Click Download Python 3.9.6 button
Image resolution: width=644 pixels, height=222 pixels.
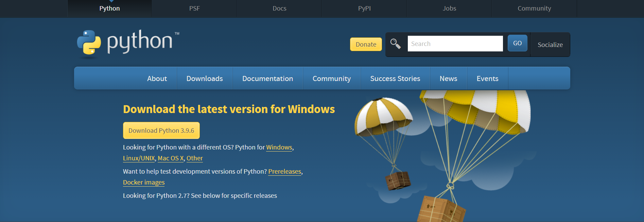[161, 130]
